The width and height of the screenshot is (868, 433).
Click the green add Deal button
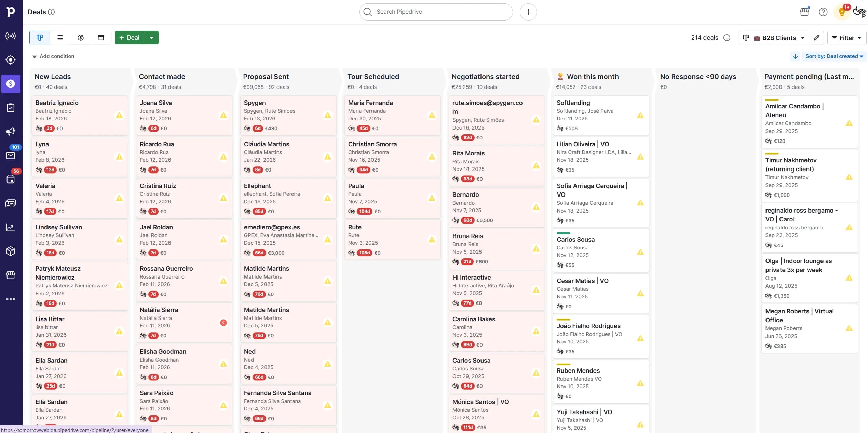pos(130,38)
